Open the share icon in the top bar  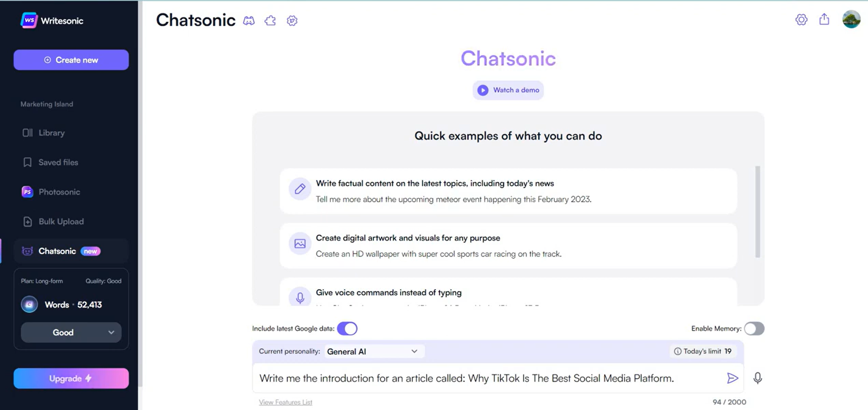[x=824, y=20]
